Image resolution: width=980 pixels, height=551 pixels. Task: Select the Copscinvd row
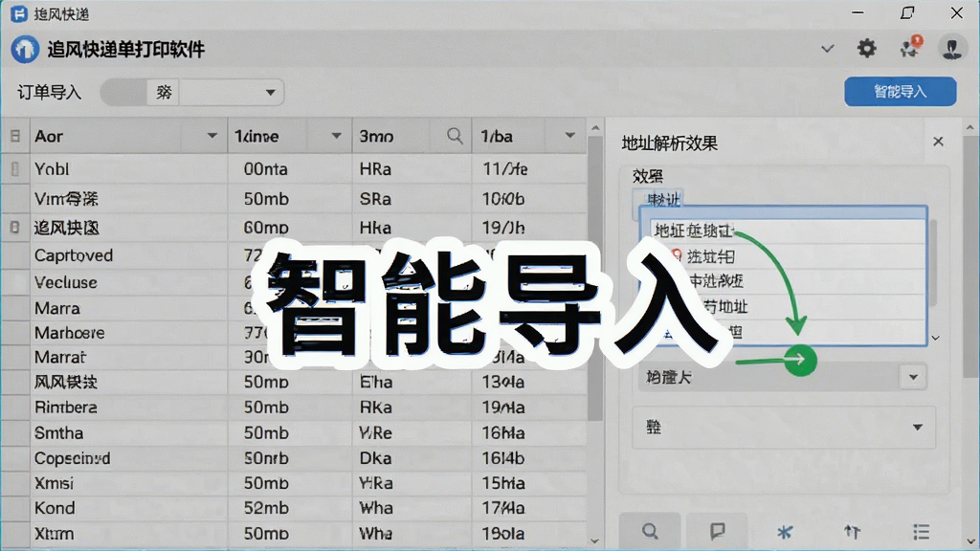pyautogui.click(x=294, y=458)
